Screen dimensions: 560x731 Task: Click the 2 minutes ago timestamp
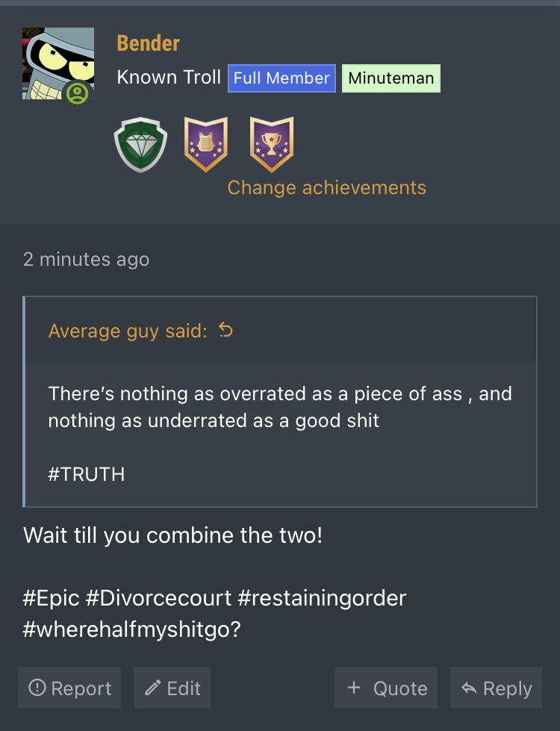coord(87,259)
